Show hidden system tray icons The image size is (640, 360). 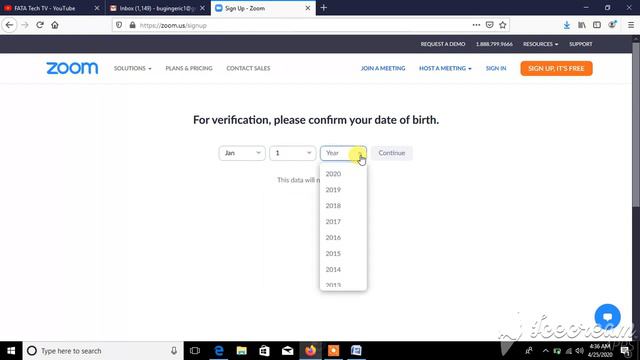(545, 351)
